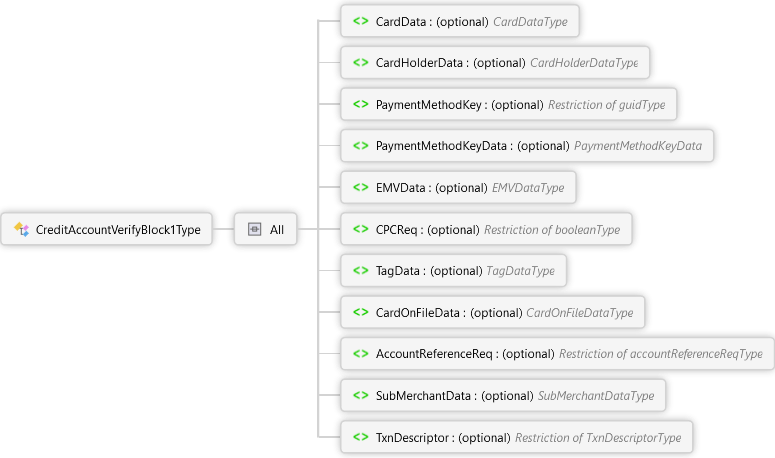
Task: Select the All compositor node
Action: [x=276, y=230]
